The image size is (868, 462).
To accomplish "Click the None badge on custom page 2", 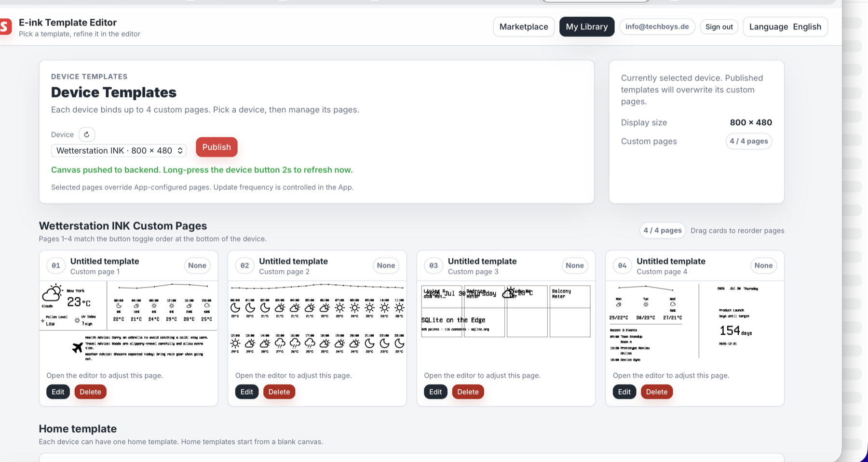I will 386,265.
